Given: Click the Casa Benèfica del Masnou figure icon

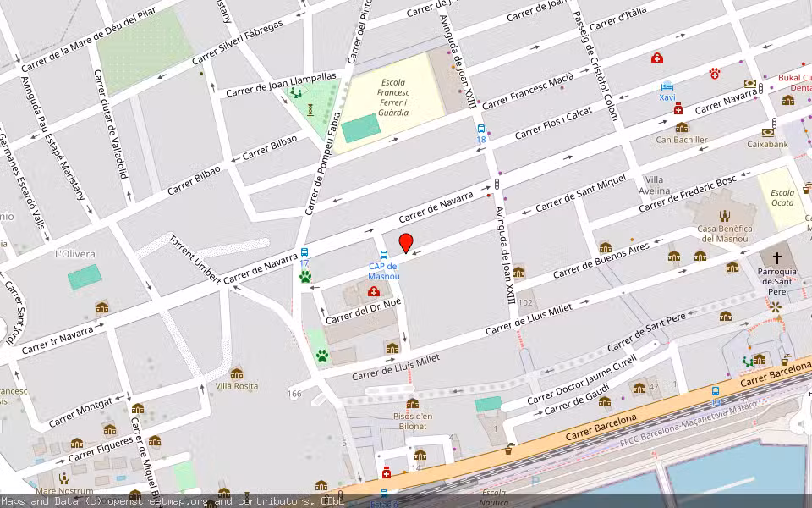Looking at the screenshot, I should (x=725, y=216).
